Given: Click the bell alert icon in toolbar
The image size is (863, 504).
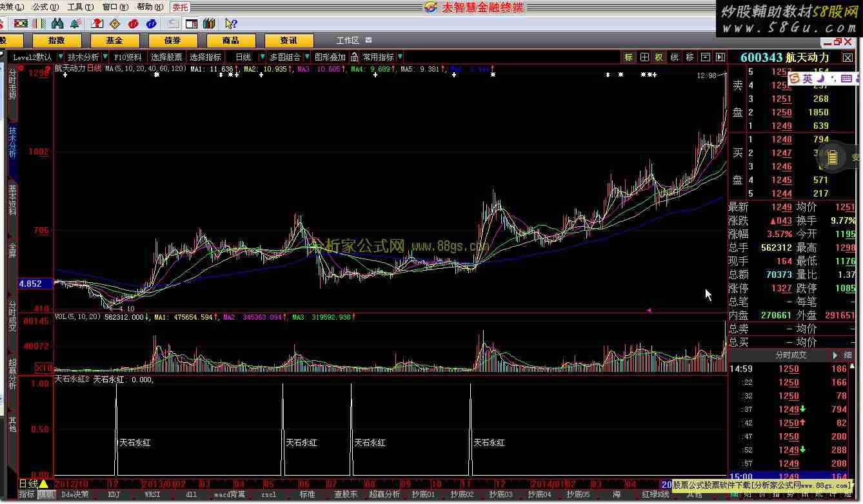Looking at the screenshot, I should coord(76,24).
